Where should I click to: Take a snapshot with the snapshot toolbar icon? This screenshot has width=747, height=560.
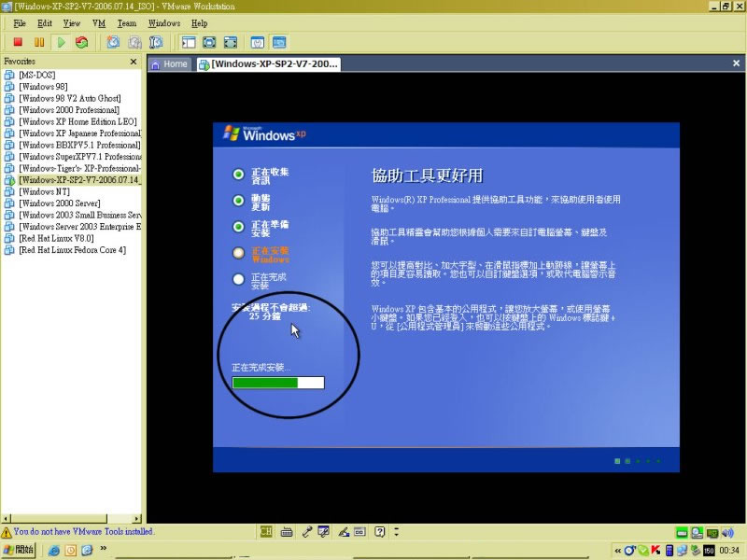pos(113,42)
